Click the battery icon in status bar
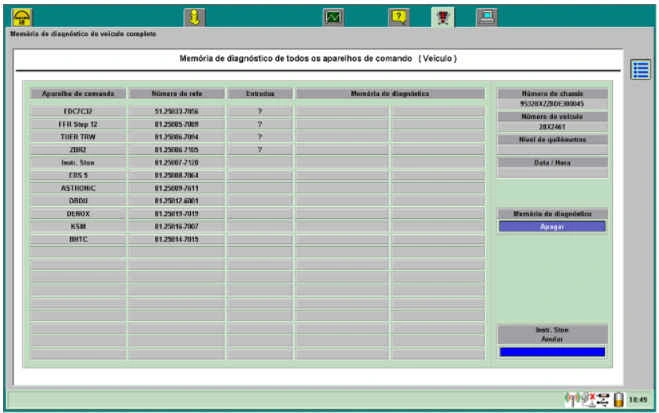 click(x=618, y=399)
